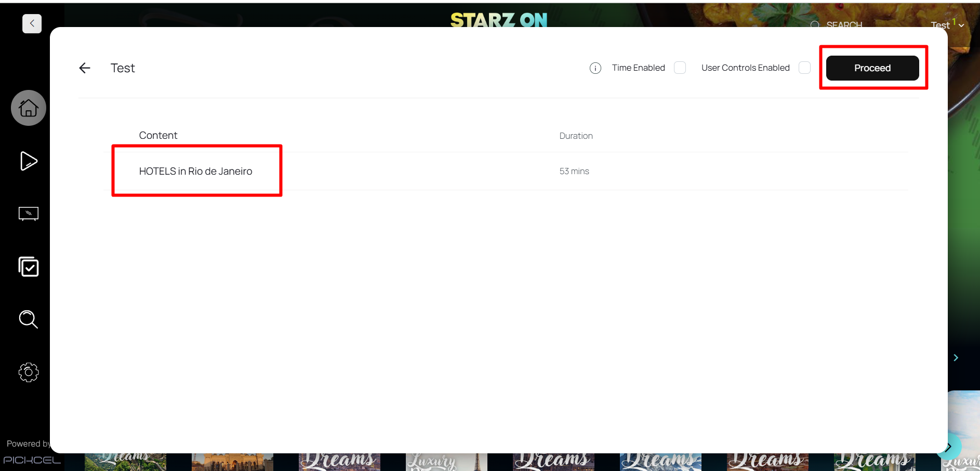Go back using the arrow beside Test
This screenshot has width=980, height=471.
85,68
